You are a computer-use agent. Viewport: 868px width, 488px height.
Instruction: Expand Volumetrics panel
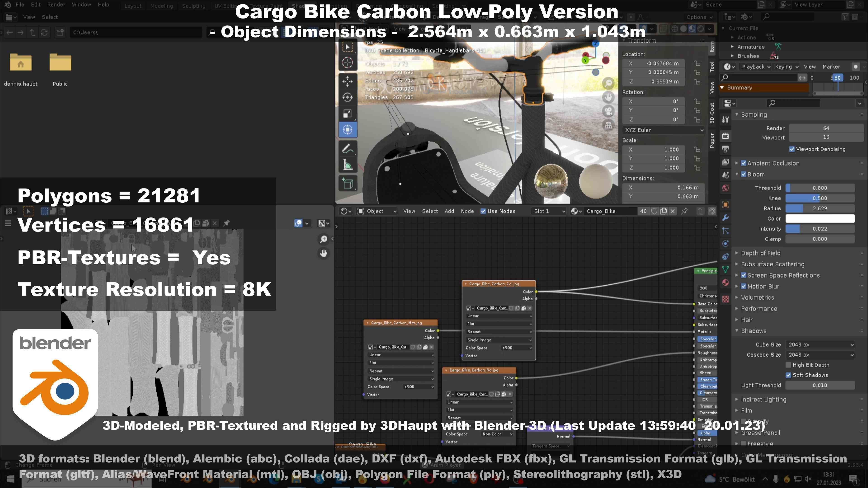pos(757,298)
